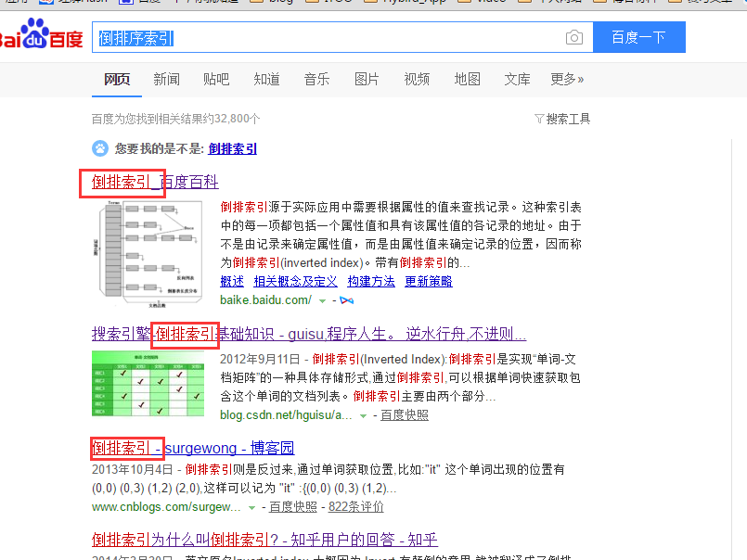Click the blog.csdn.net/hguisu URL text
The width and height of the screenshot is (747, 560).
tap(286, 415)
